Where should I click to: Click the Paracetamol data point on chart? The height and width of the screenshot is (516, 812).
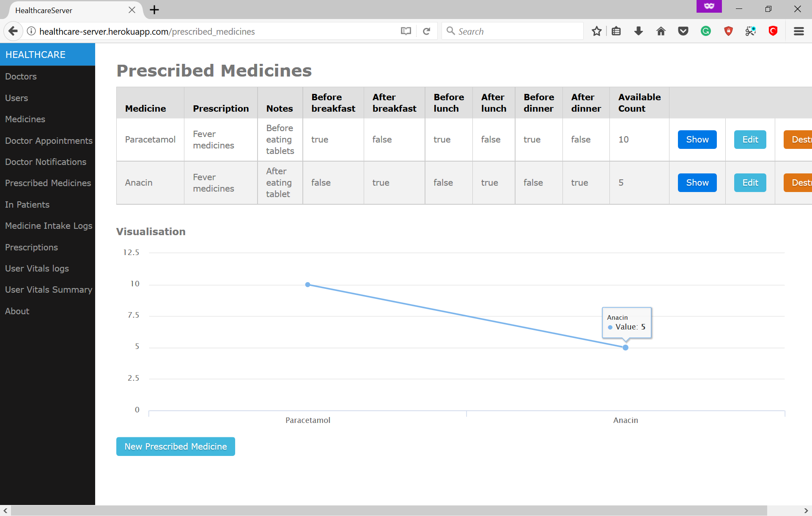[308, 285]
